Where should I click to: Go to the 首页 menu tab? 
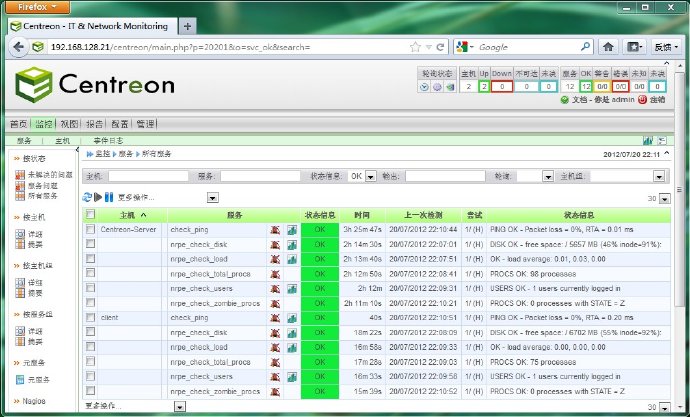[x=18, y=124]
